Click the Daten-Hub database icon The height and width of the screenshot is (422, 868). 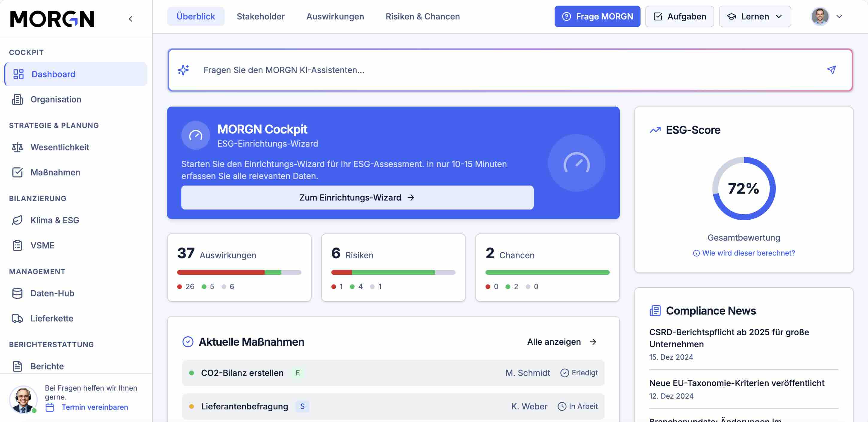tap(17, 293)
